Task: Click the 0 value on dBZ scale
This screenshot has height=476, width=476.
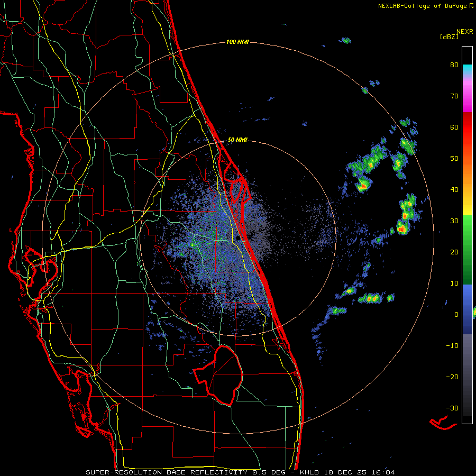Action: click(456, 315)
